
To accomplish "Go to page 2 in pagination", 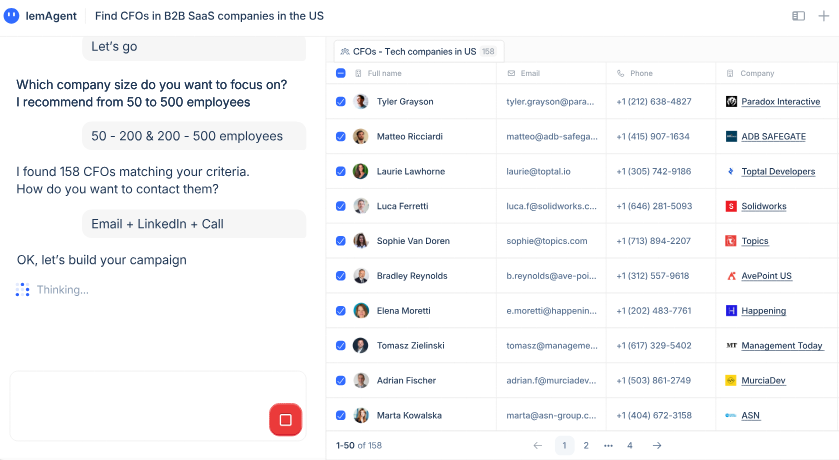I will click(586, 446).
